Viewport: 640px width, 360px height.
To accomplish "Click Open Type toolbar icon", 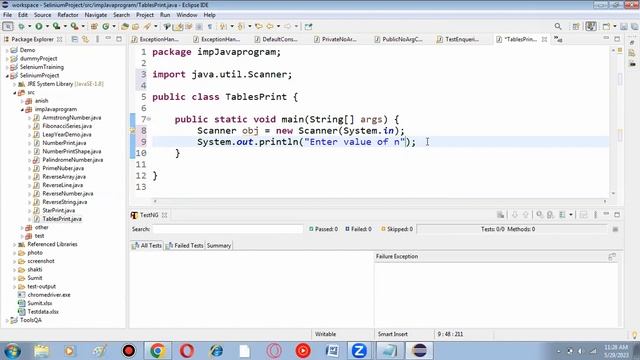I will pyautogui.click(x=125, y=27).
